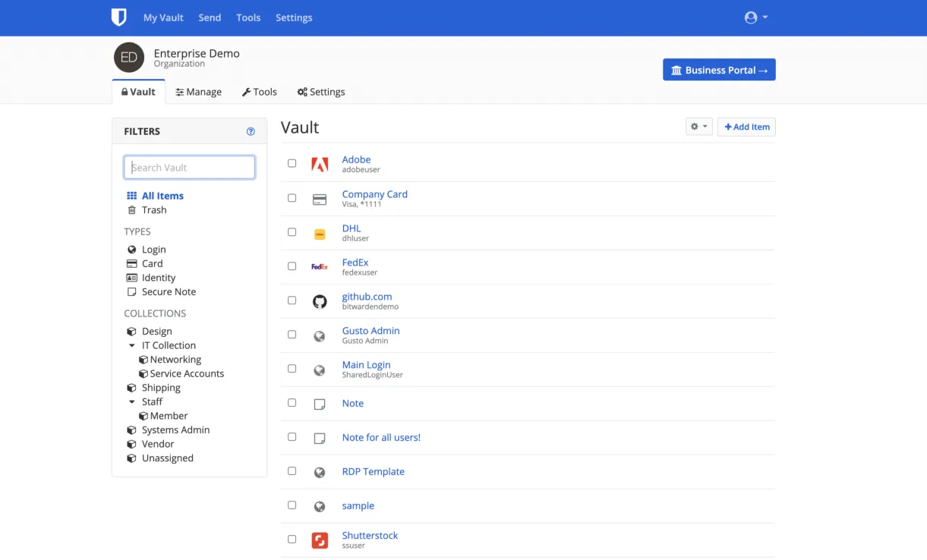Tick the Main Login checkbox

[292, 369]
